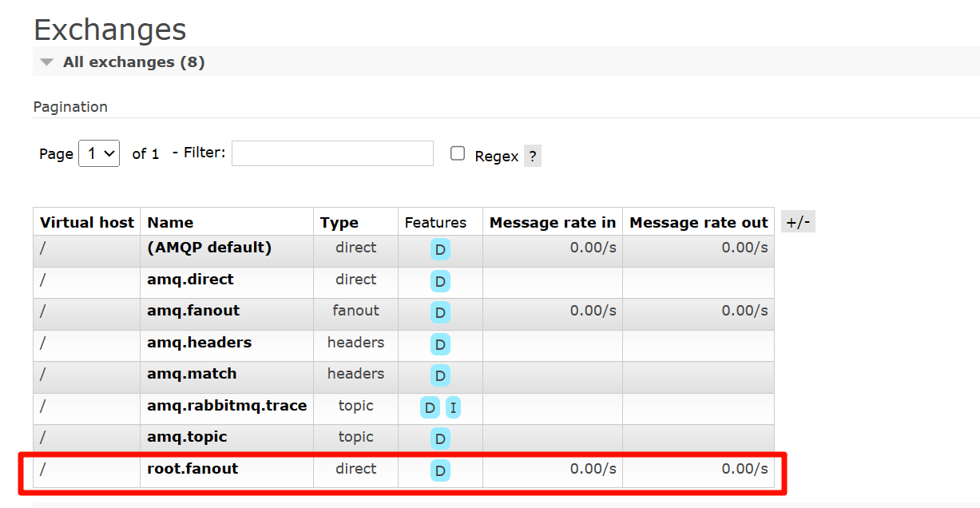Viewport: 980px width, 508px height.
Task: Open the amq.direct exchange link
Action: [x=190, y=280]
